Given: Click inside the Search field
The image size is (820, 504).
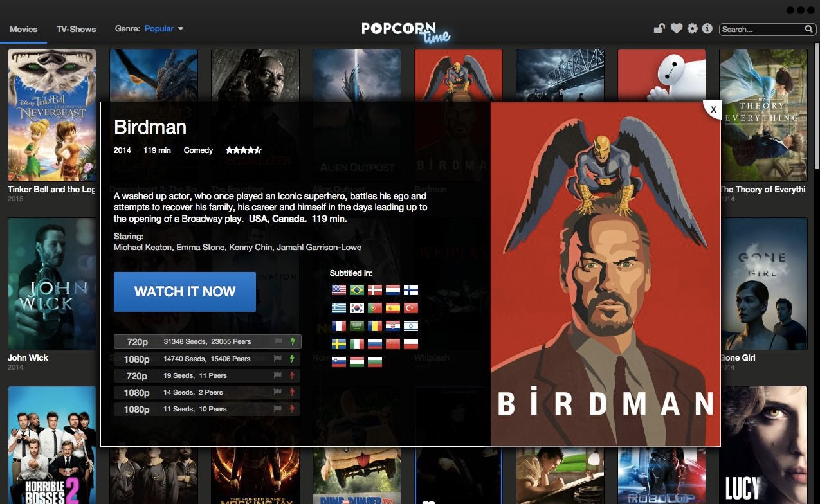Looking at the screenshot, I should click(761, 29).
